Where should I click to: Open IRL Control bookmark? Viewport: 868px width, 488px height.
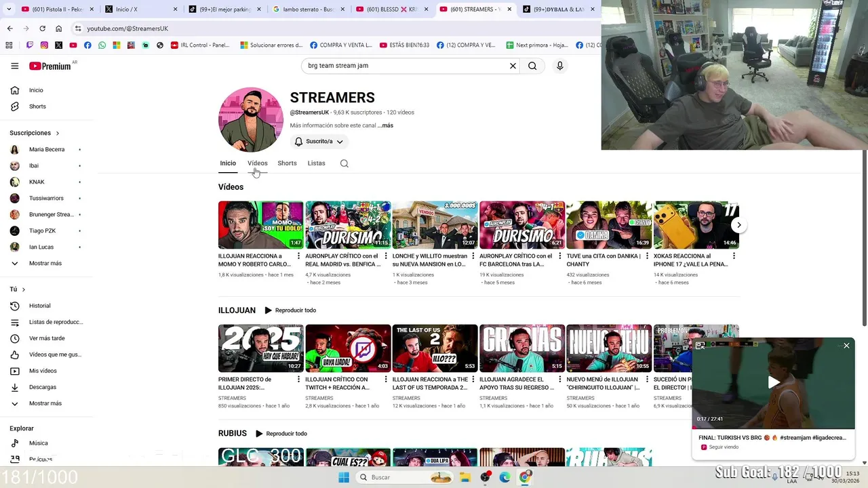[200, 45]
